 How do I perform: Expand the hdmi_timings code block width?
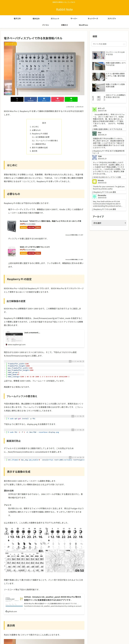click(78, 361)
